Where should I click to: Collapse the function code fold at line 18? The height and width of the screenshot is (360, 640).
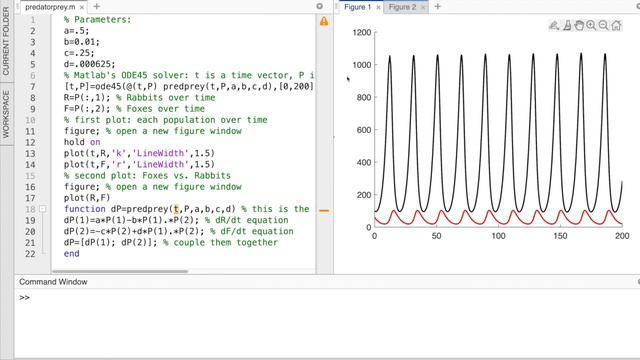click(x=42, y=209)
